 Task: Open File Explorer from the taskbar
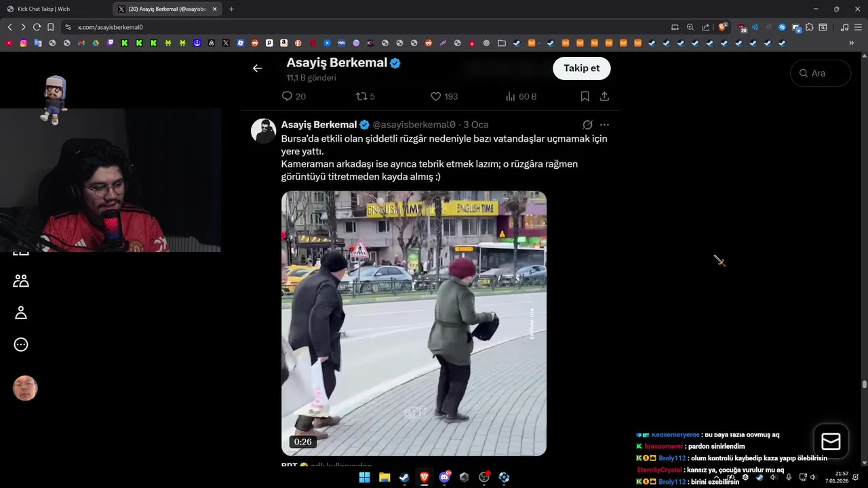pyautogui.click(x=384, y=477)
